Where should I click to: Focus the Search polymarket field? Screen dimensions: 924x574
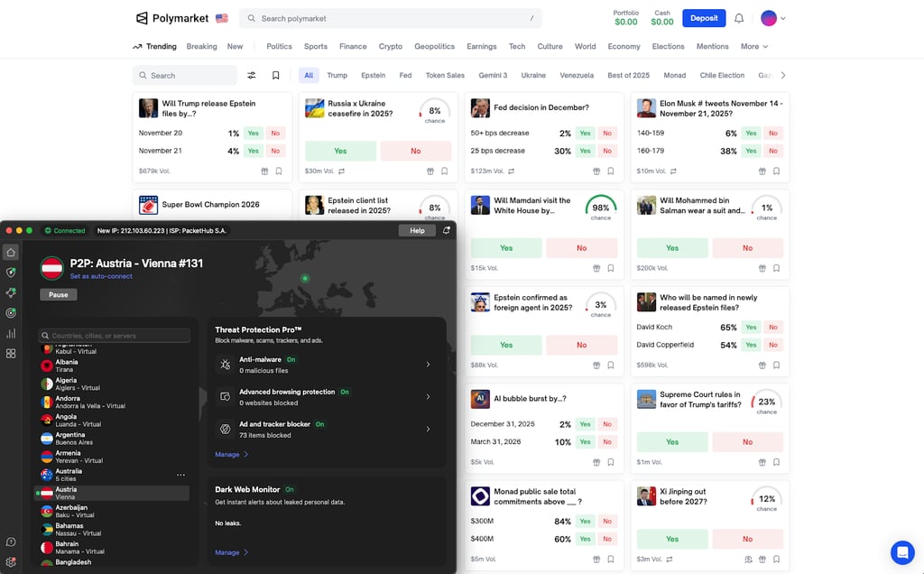[390, 18]
